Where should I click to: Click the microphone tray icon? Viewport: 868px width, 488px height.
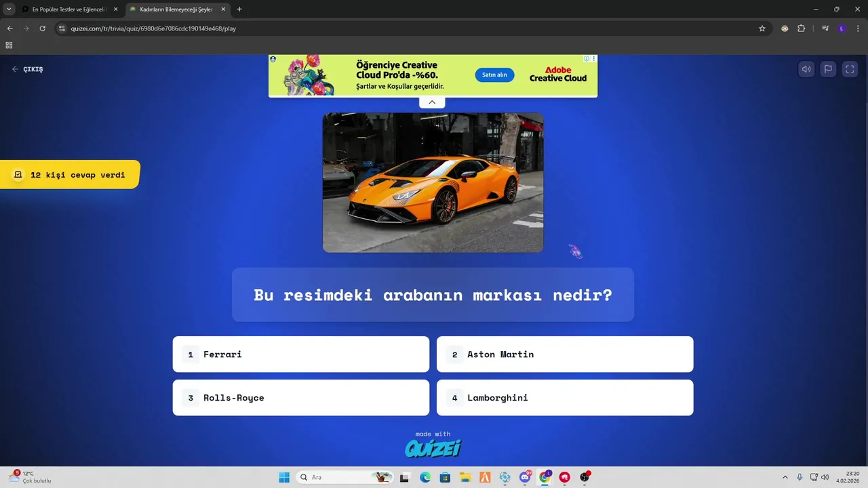pyautogui.click(x=800, y=477)
